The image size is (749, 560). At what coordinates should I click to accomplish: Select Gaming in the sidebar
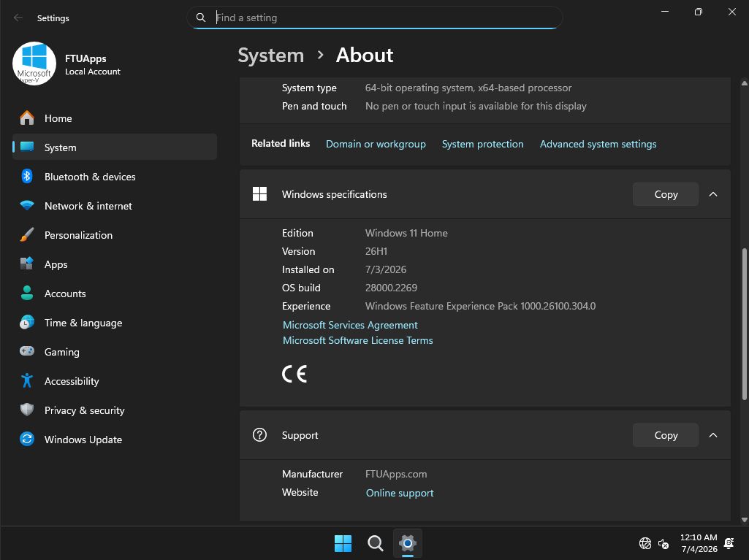pyautogui.click(x=115, y=352)
